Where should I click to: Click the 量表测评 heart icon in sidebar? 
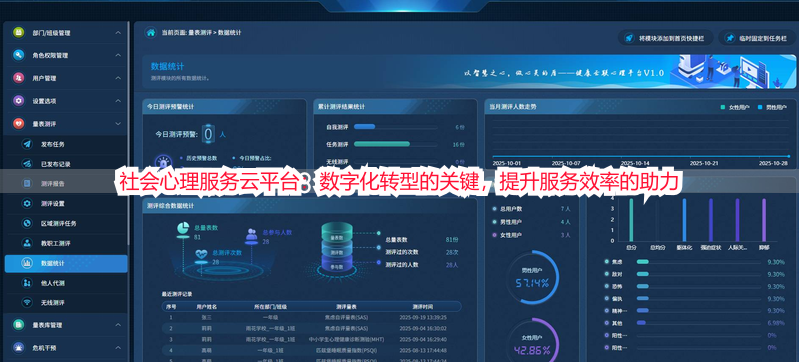tap(18, 123)
